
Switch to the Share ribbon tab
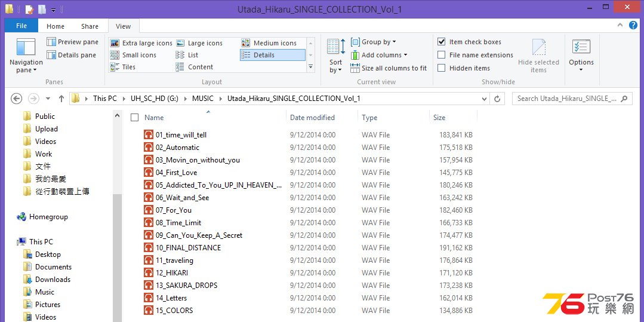[x=90, y=26]
